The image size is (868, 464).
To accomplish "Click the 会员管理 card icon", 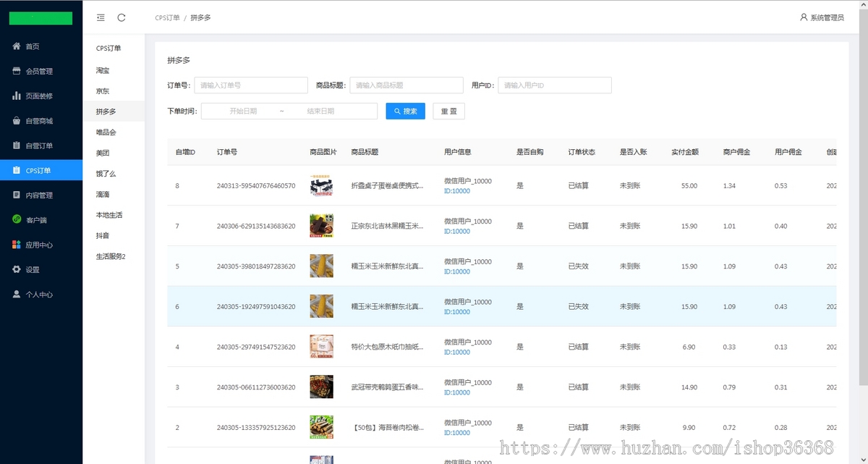I will tap(17, 71).
